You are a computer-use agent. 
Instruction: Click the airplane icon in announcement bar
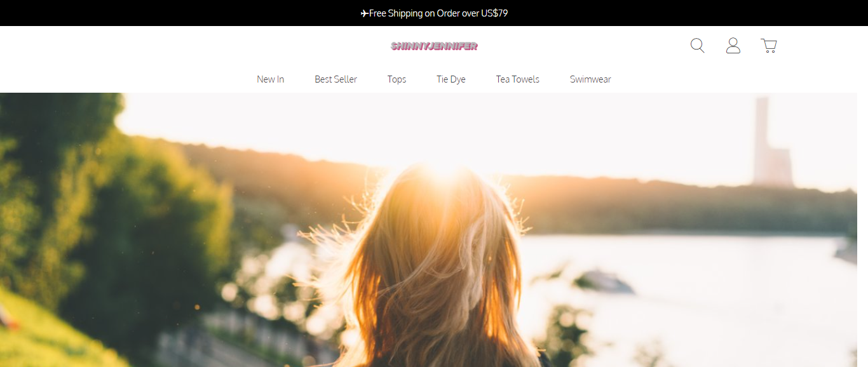(x=364, y=13)
